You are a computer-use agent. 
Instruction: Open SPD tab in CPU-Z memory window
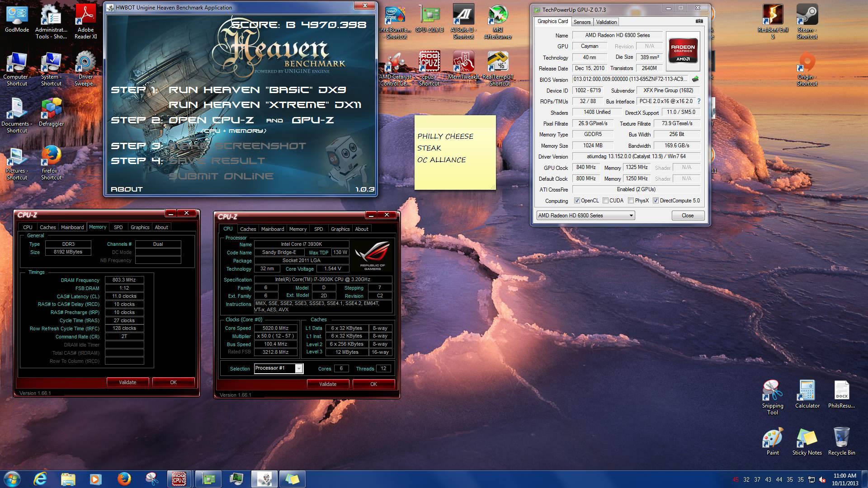118,227
